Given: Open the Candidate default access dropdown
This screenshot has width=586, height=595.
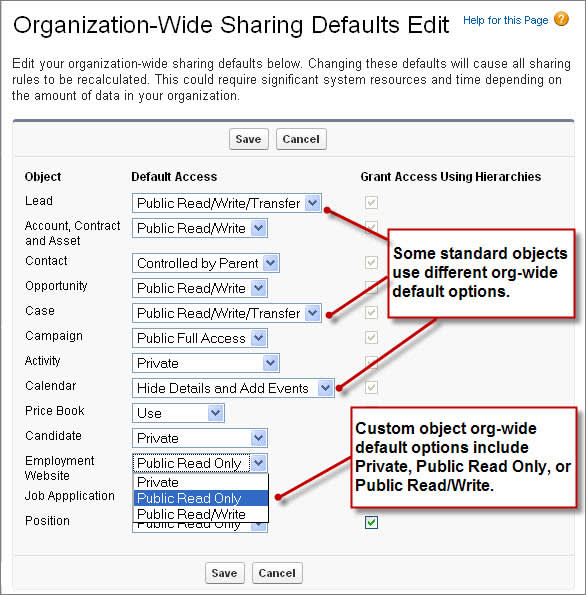Looking at the screenshot, I should [200, 438].
